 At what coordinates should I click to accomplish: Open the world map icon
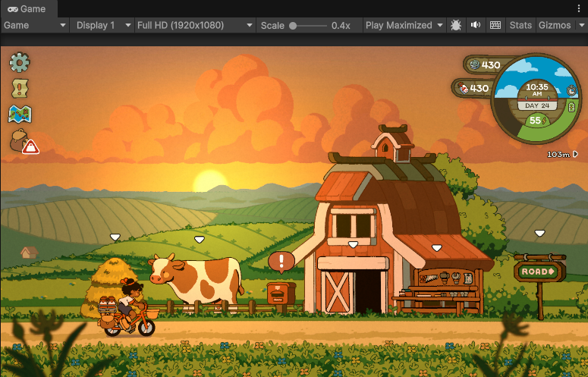pyautogui.click(x=19, y=115)
